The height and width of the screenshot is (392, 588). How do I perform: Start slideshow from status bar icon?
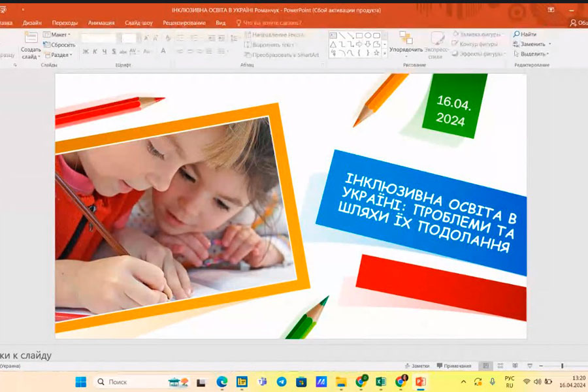529,366
